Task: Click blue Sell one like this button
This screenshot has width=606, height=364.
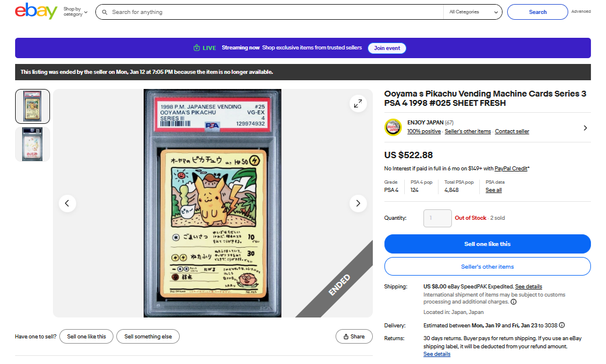Action: [x=487, y=244]
